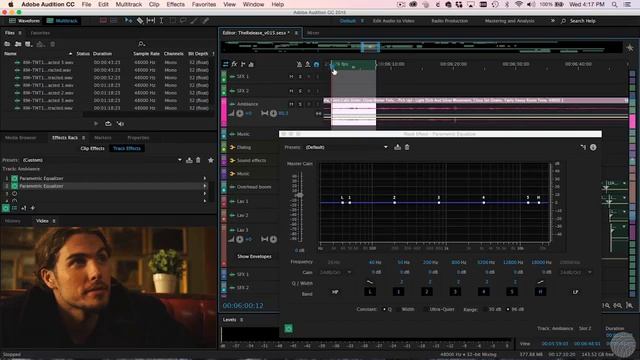Select the Time Selection tool
This screenshot has width=640, height=360.
[x=162, y=20]
